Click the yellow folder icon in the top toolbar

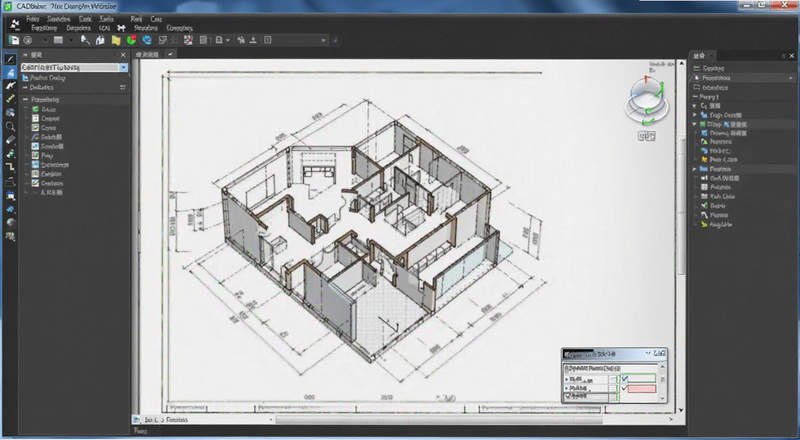click(116, 40)
